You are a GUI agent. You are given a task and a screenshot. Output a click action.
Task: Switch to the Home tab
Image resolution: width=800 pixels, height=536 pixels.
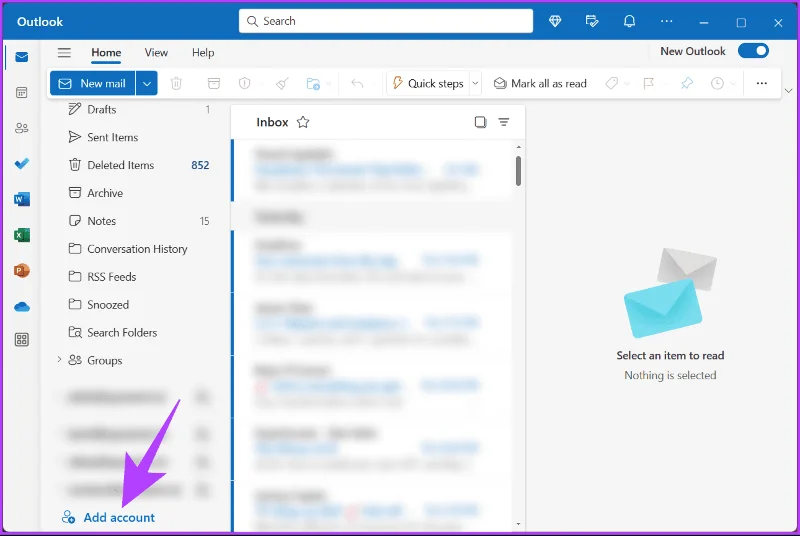tap(106, 53)
